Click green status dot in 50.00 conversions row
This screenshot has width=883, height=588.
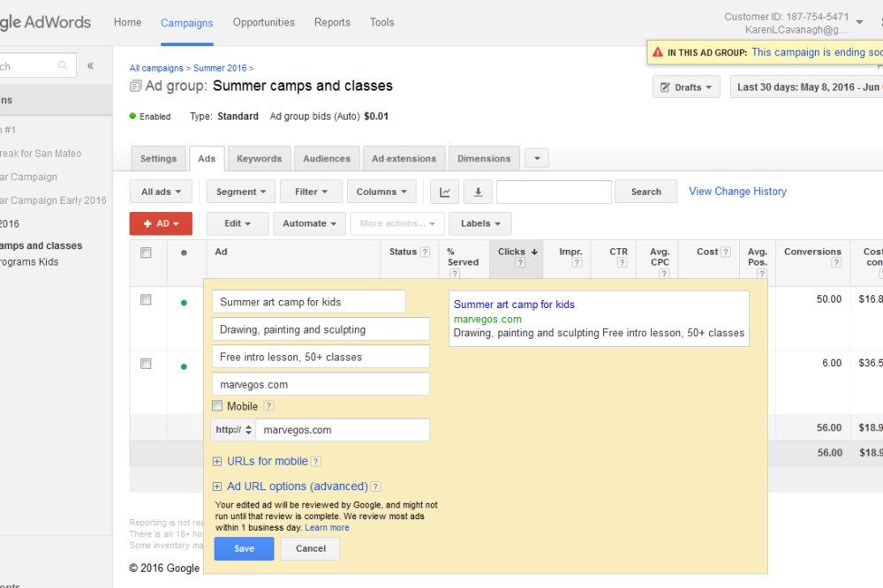pyautogui.click(x=184, y=303)
